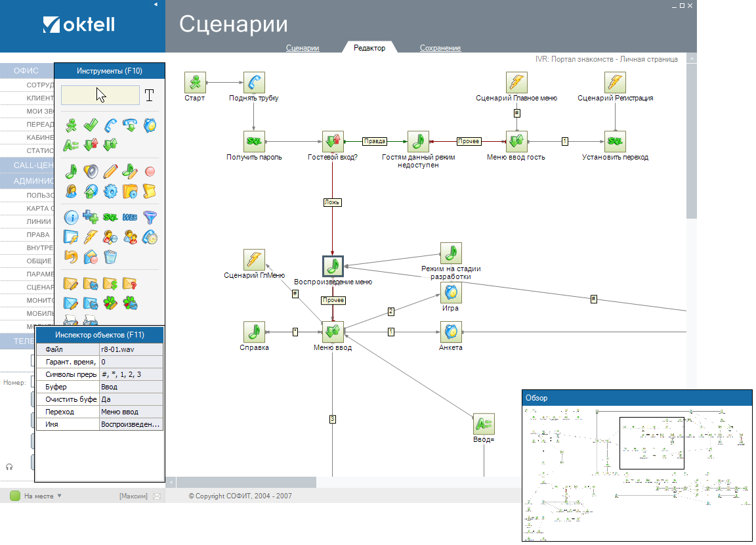Activate the pointer selection tool box

pyautogui.click(x=100, y=96)
